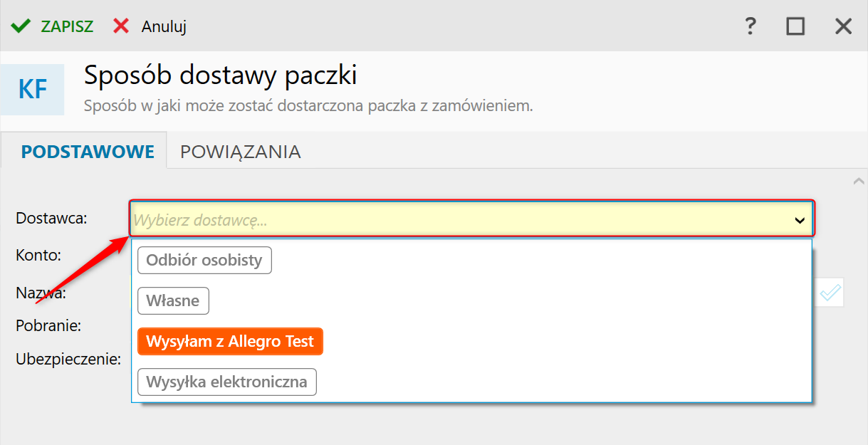Focus the 'Wybierz dostawcę...' field
Viewport: 868px width, 445px height.
(456, 221)
